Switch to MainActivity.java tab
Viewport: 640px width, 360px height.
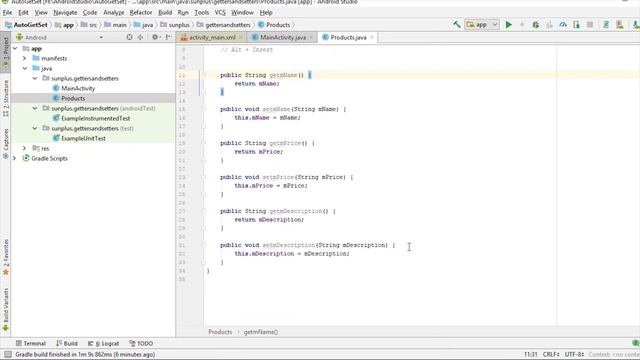point(282,38)
